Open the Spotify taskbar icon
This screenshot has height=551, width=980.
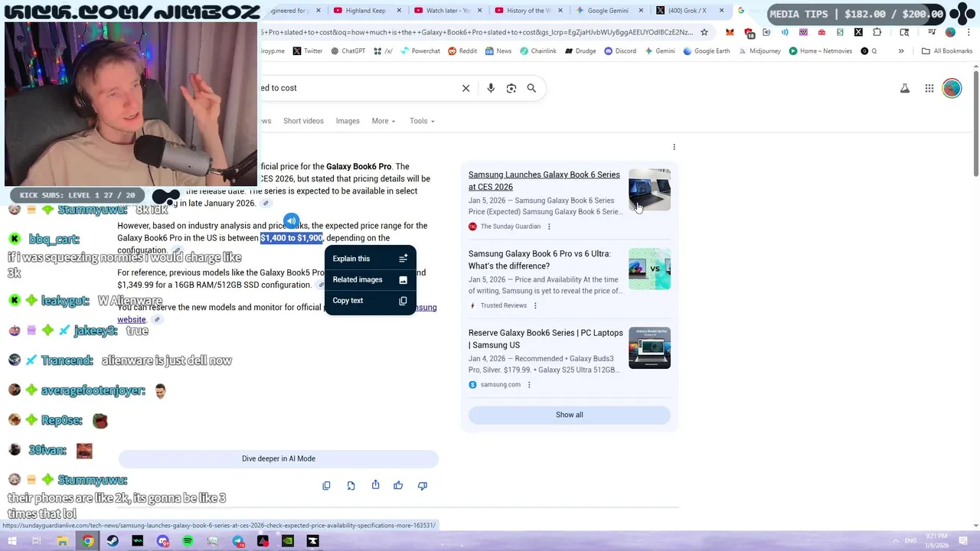[x=188, y=541]
